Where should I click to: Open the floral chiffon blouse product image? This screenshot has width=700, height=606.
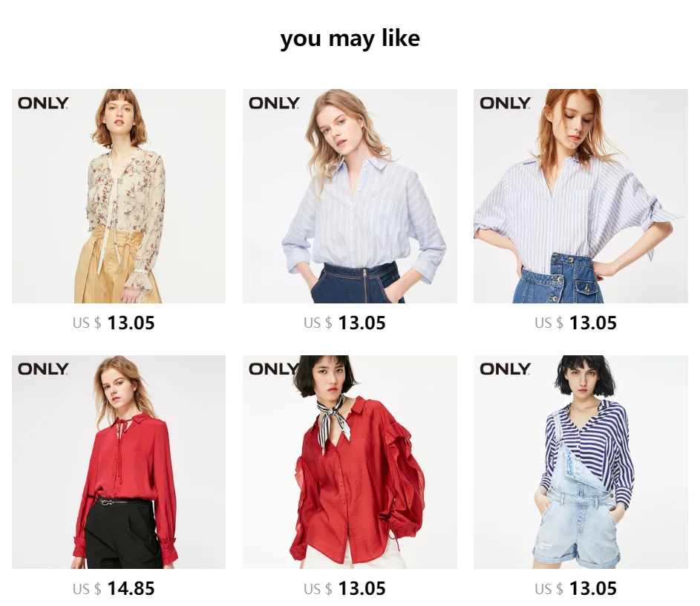119,196
